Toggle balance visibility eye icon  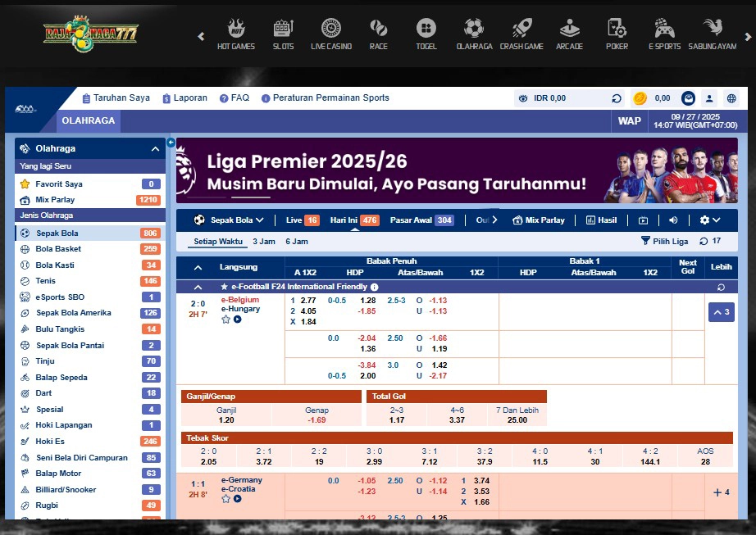[523, 98]
